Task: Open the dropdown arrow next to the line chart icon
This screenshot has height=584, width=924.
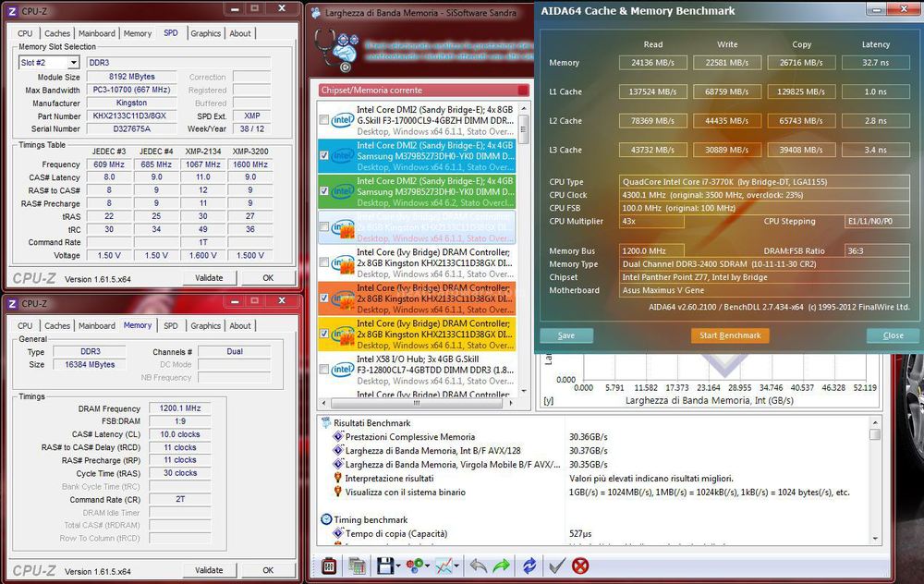Action: (x=456, y=566)
